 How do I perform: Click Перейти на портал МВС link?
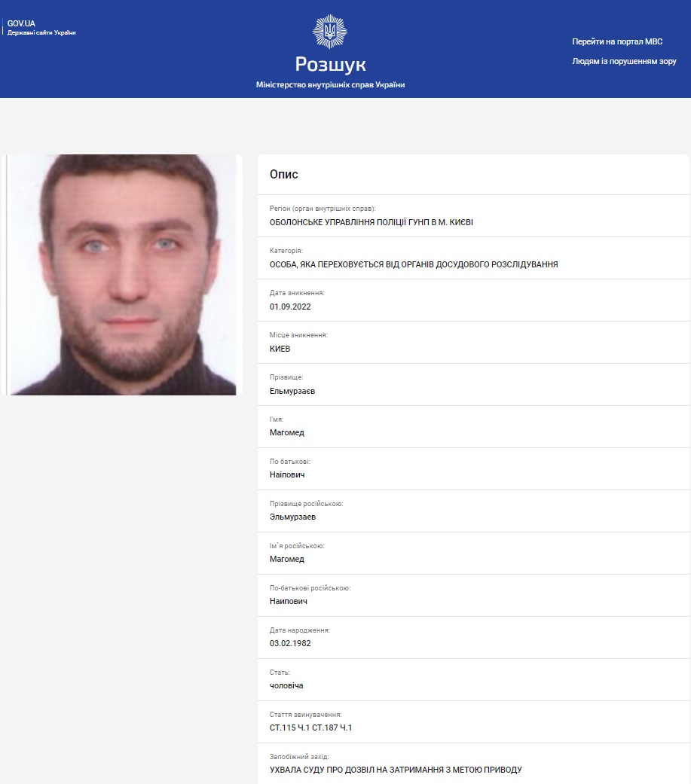pos(617,41)
